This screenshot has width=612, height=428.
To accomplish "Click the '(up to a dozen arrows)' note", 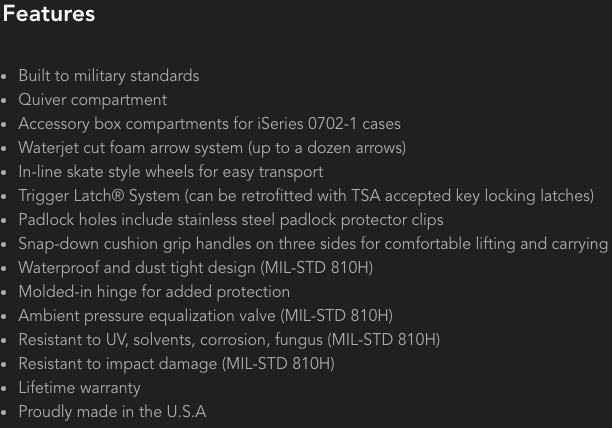I will [327, 148].
